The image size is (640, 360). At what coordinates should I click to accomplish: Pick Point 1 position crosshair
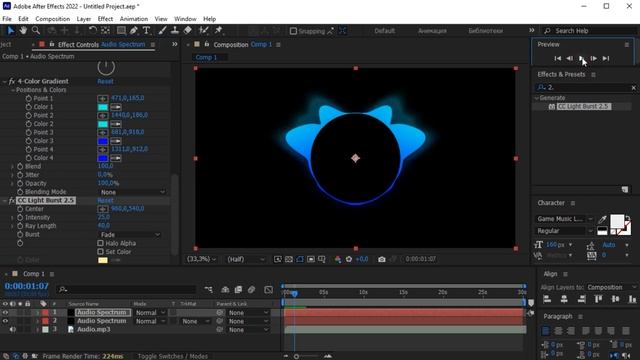click(x=102, y=98)
